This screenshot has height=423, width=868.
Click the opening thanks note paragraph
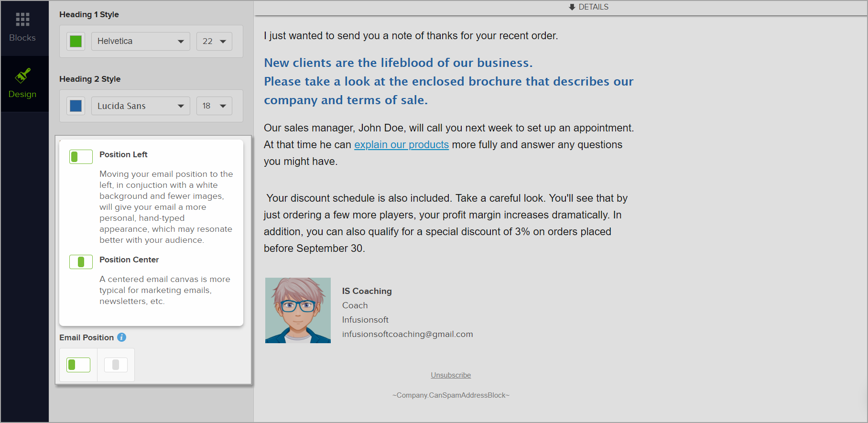(411, 36)
